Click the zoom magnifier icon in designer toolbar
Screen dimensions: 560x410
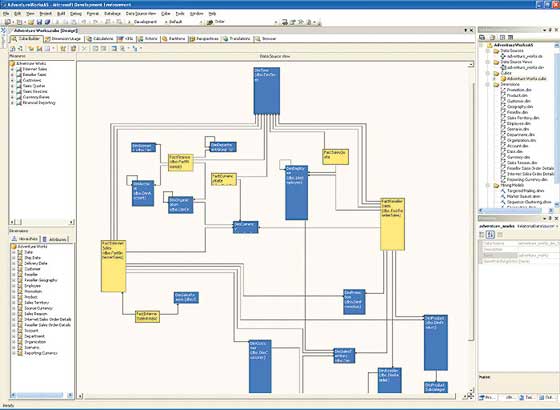coord(122,49)
